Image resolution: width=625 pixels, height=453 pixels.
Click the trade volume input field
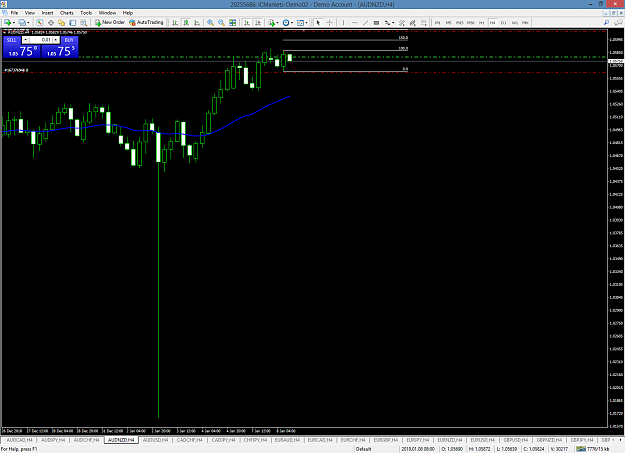point(41,40)
